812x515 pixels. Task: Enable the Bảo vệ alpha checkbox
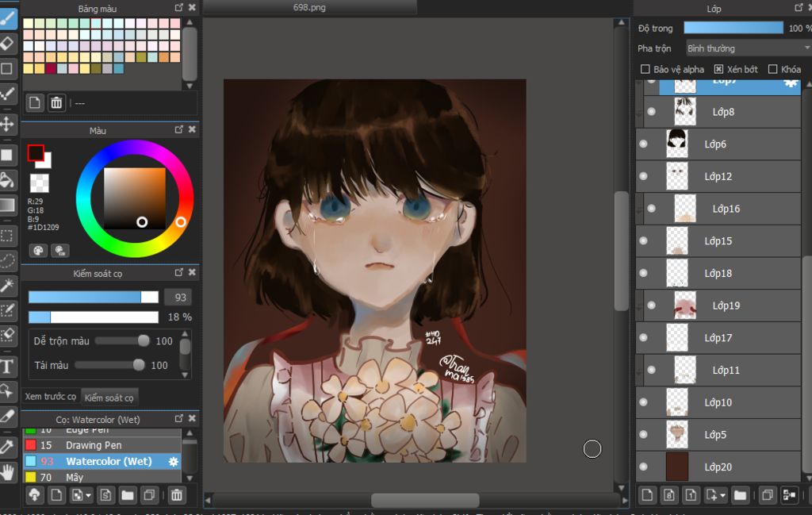645,69
